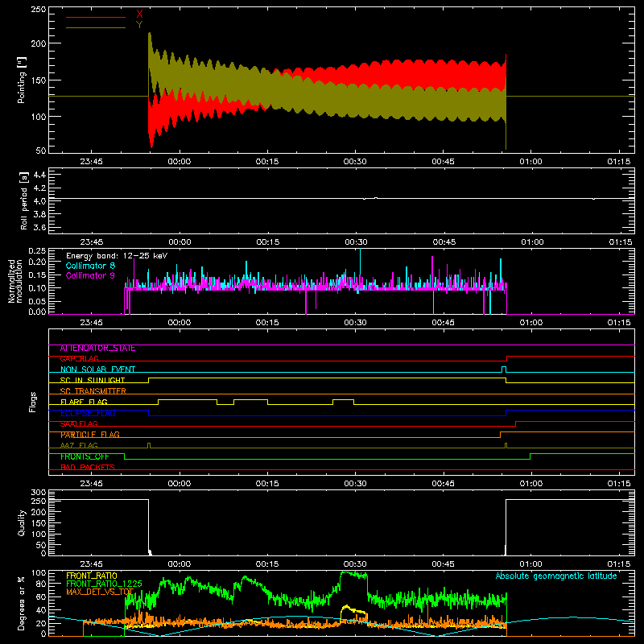Screen dimensions: 644x644
Task: Select the Roll period [s] axis label
Action: click(24, 200)
